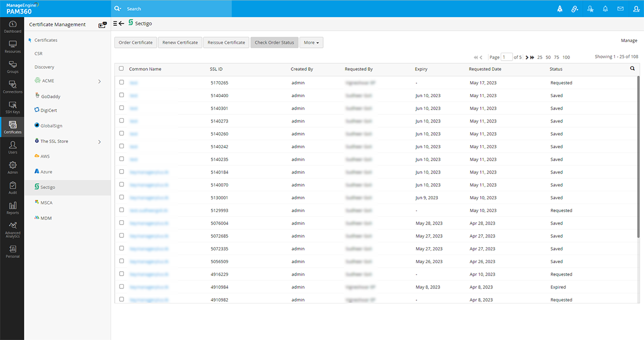Viewport: 644px width, 340px height.
Task: Expand The SSL Store submenu arrow
Action: pos(100,142)
